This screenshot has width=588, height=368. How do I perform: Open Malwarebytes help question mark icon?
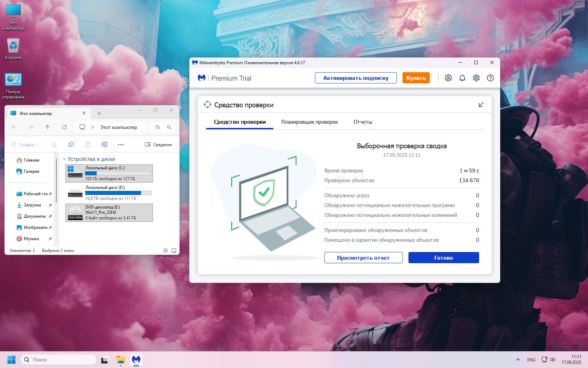(490, 78)
